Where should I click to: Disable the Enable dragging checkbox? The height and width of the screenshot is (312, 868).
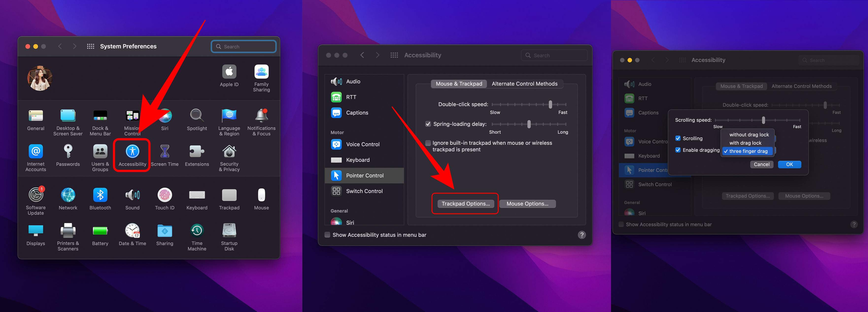click(x=678, y=150)
